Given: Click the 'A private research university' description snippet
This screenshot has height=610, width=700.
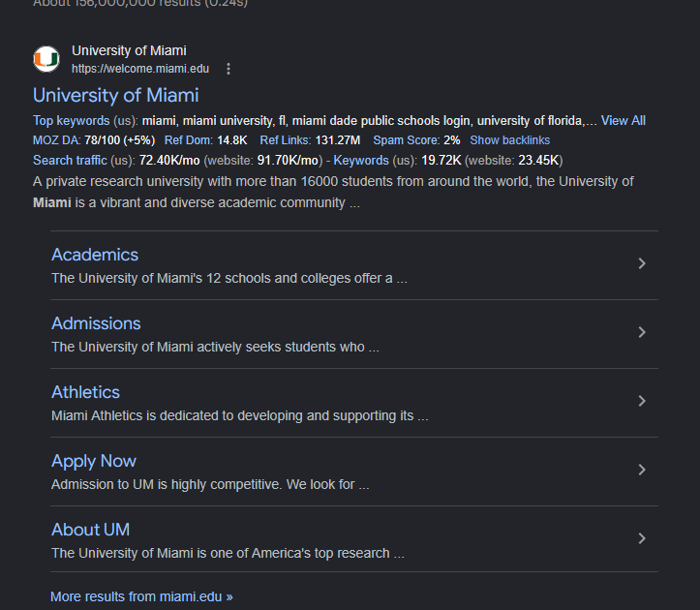Looking at the screenshot, I should [333, 192].
